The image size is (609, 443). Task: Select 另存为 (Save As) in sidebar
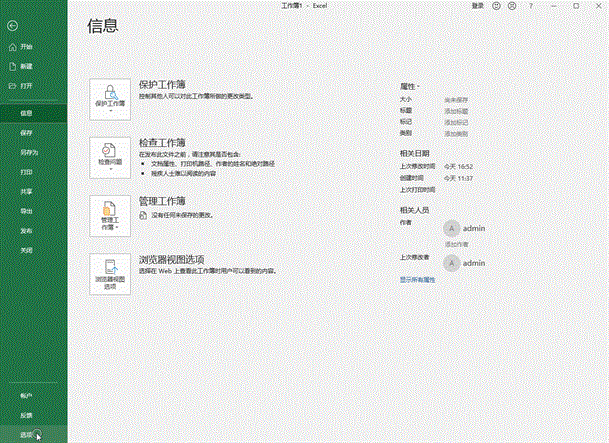28,152
